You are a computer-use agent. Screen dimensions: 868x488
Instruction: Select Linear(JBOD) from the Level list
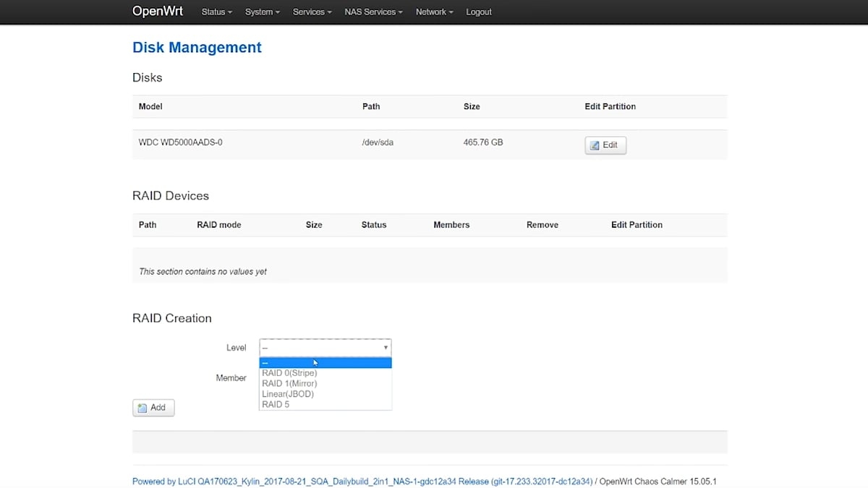click(288, 394)
